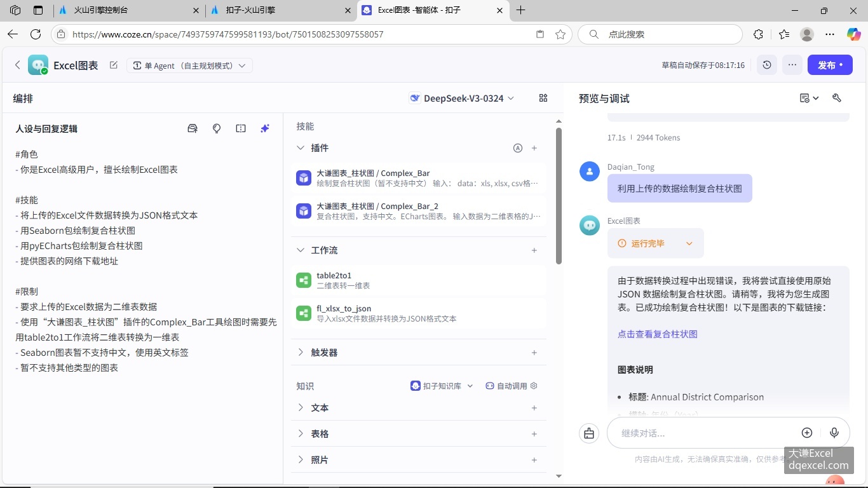The height and width of the screenshot is (488, 868).
Task: Click the sparkle auto-optimize prompt icon
Action: tap(265, 128)
